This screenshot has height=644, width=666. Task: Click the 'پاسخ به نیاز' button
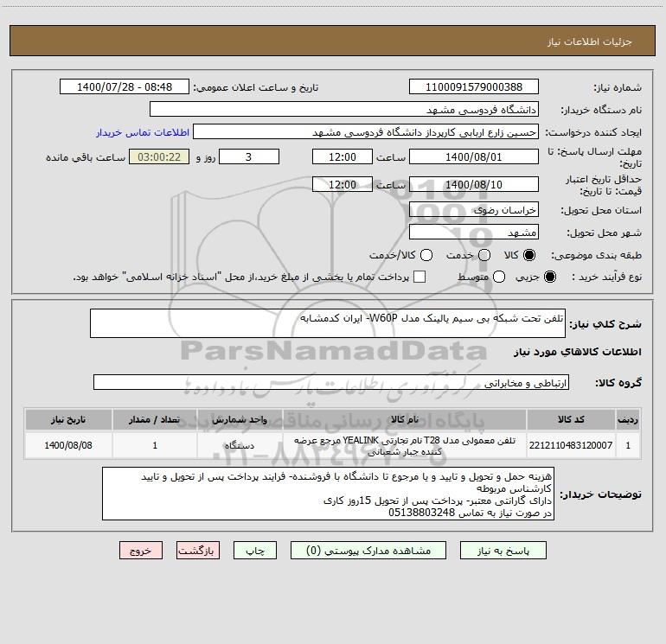pyautogui.click(x=503, y=551)
